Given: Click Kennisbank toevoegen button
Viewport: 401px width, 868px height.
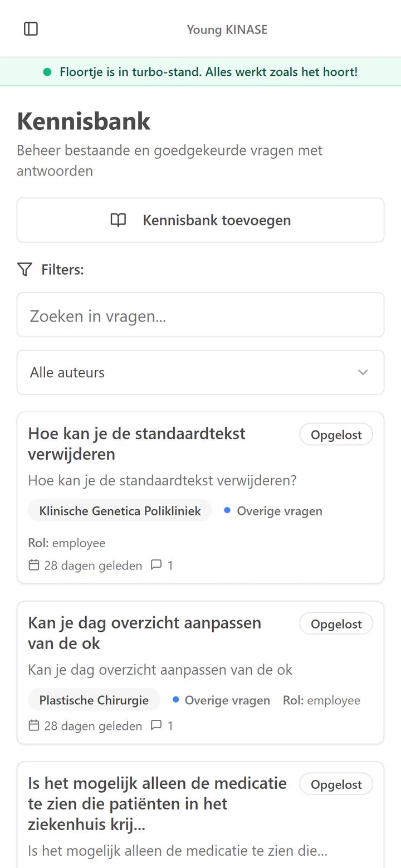Looking at the screenshot, I should [200, 220].
